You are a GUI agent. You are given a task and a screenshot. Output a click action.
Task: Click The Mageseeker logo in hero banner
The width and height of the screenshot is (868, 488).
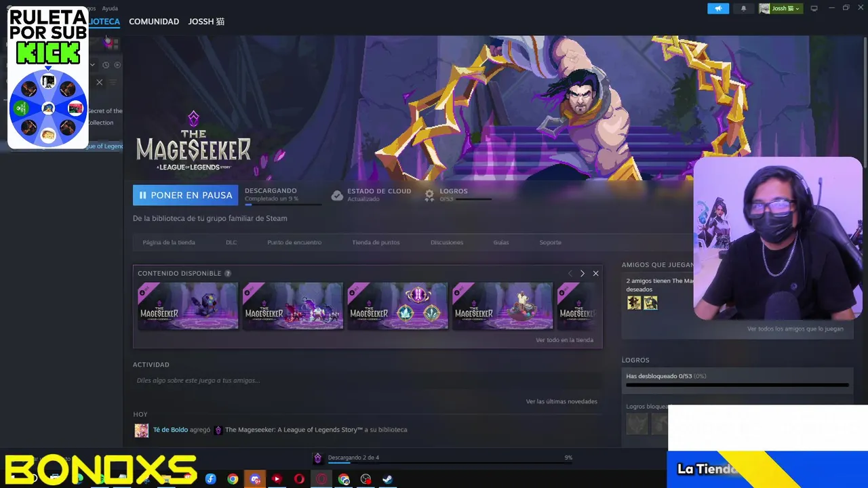193,141
